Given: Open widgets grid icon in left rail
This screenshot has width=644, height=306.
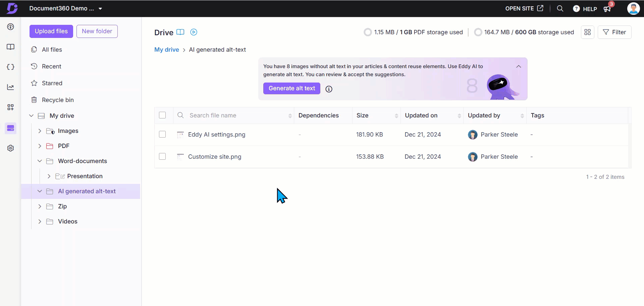Looking at the screenshot, I should [x=10, y=107].
